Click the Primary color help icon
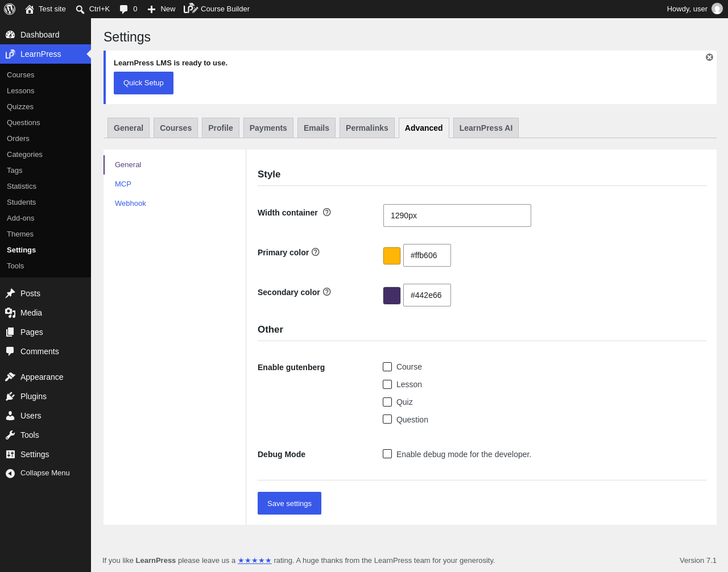This screenshot has width=728, height=572. (x=316, y=252)
